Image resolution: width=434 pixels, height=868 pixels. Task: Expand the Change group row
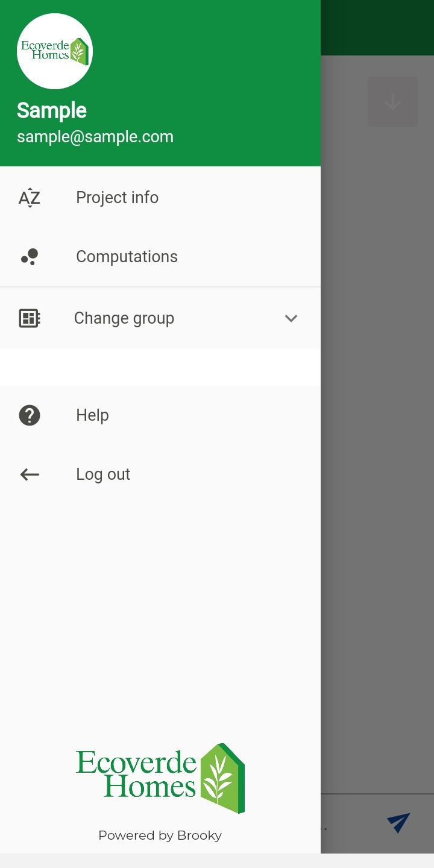click(160, 318)
